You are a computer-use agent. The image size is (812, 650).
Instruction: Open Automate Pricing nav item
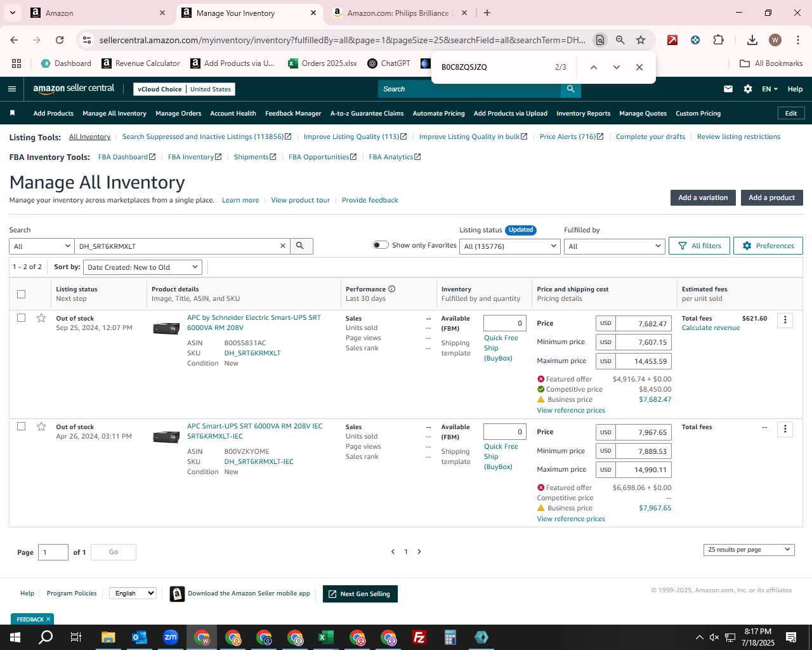tap(438, 114)
